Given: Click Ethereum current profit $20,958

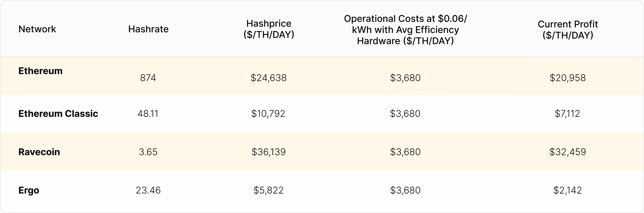Looking at the screenshot, I should 568,78.
